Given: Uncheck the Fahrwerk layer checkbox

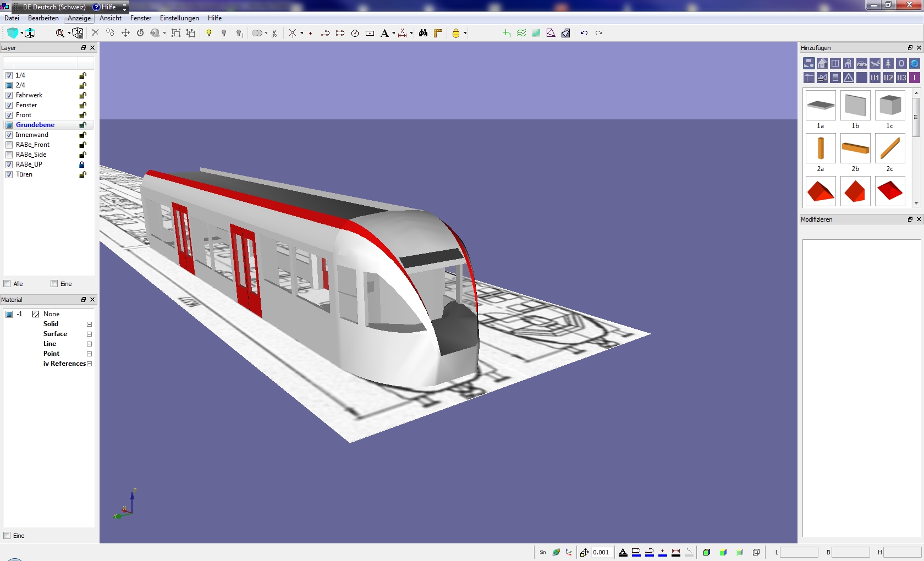Looking at the screenshot, I should pyautogui.click(x=9, y=95).
